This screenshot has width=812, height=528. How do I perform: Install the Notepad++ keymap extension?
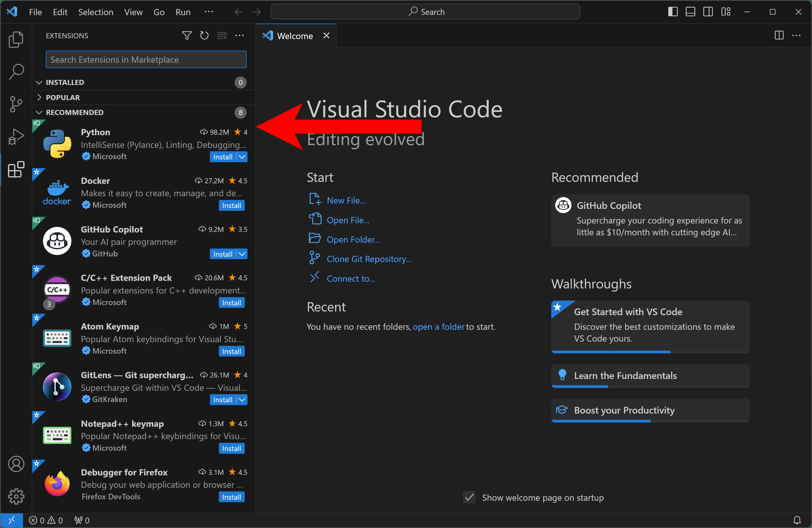tap(231, 448)
